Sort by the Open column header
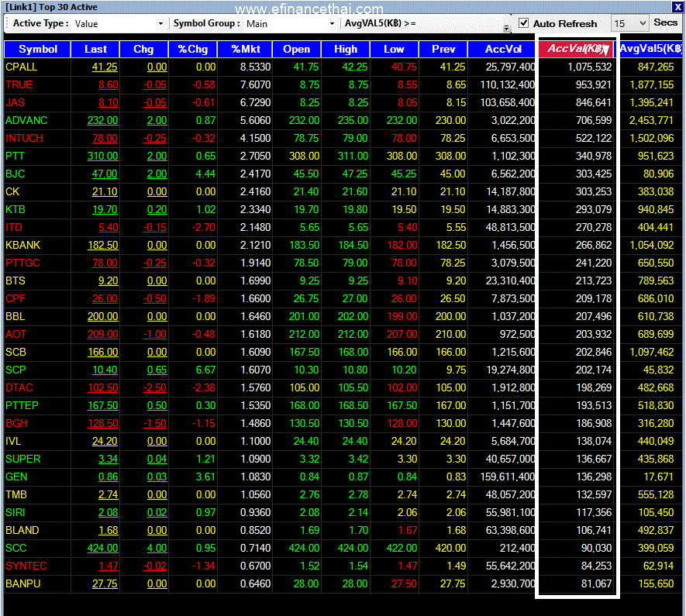The image size is (686, 616). 297,49
